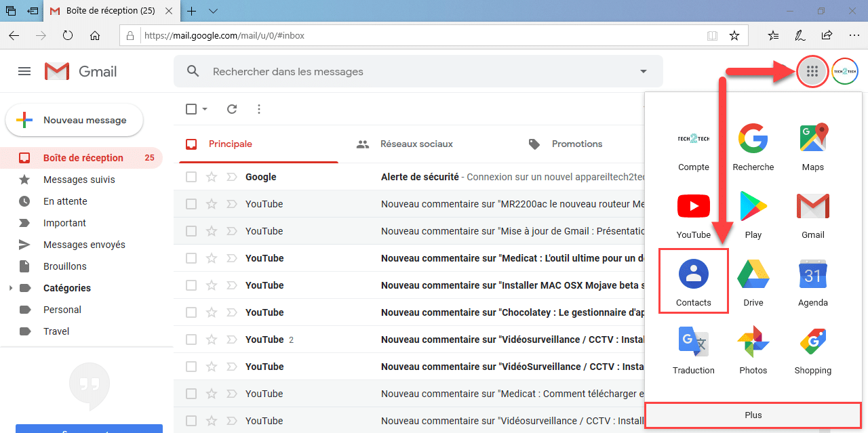Compose with Nouveau message button
868x433 pixels.
coord(75,120)
